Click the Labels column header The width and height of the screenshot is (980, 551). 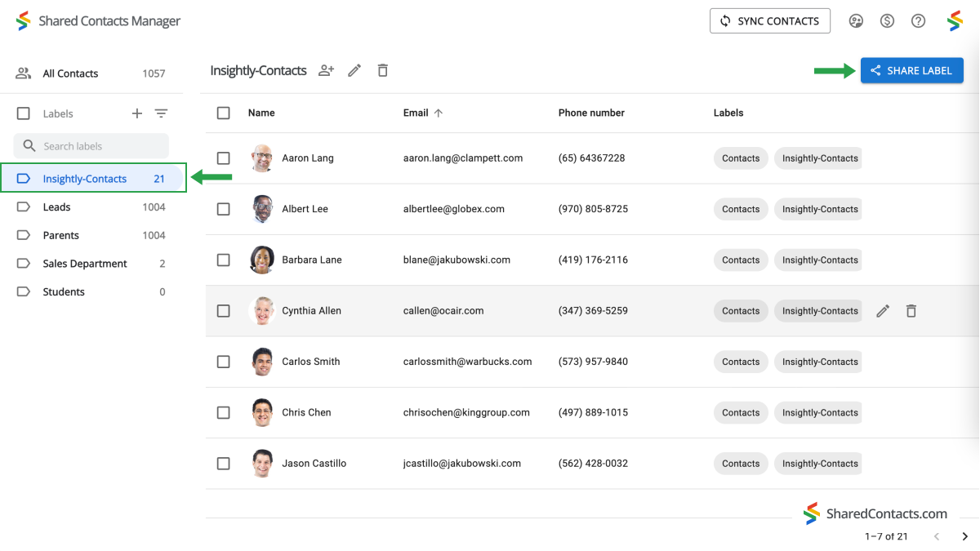click(x=728, y=113)
